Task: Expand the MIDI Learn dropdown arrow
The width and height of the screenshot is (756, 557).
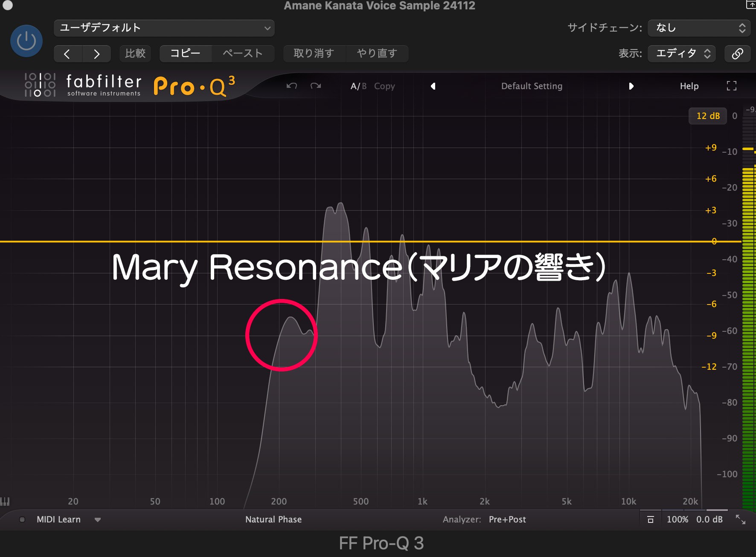Action: (98, 519)
